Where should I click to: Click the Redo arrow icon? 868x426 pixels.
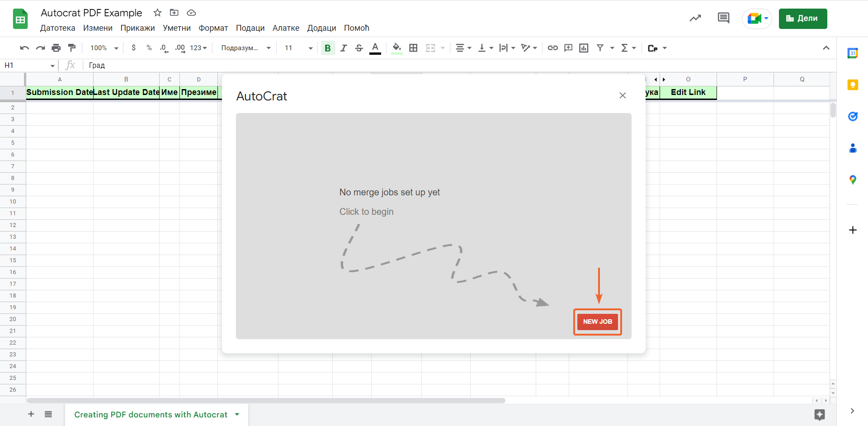(40, 48)
